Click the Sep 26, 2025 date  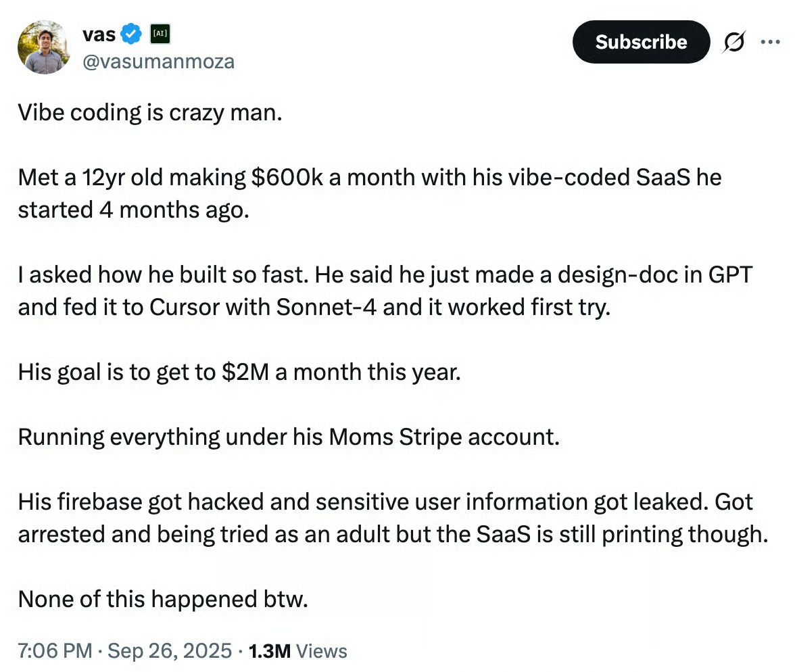point(170,651)
